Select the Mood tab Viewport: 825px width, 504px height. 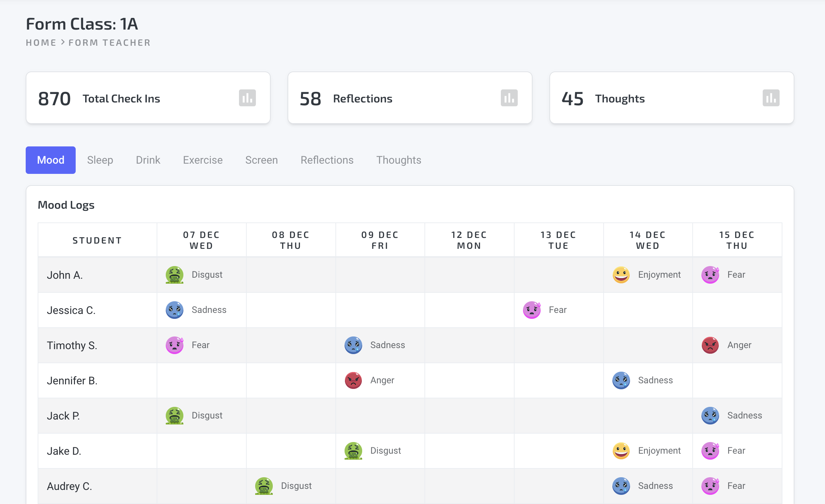point(51,160)
